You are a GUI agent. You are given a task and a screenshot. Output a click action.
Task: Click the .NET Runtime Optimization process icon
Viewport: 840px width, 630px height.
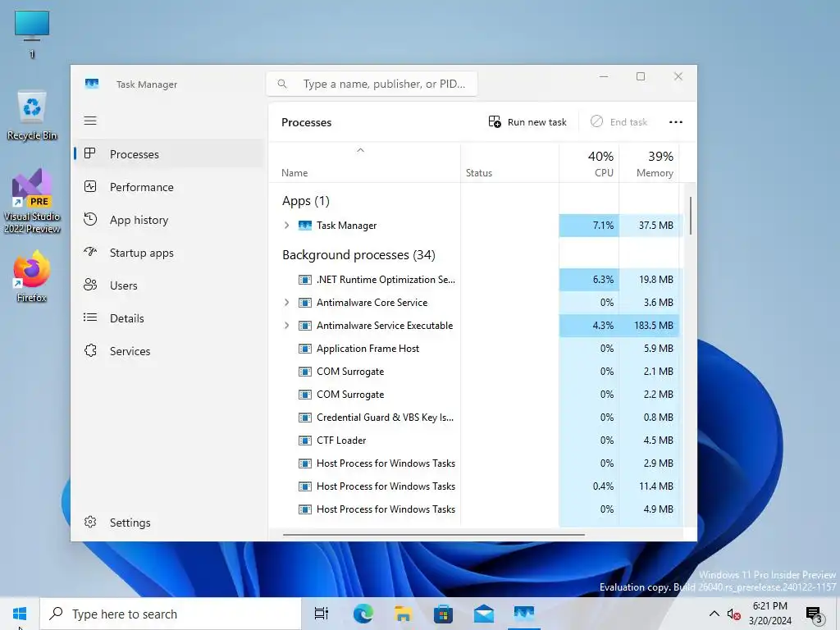coord(305,280)
